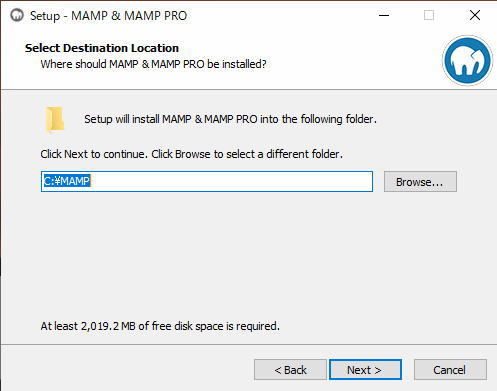Go back with the < Back button
497x391 pixels.
click(290, 370)
